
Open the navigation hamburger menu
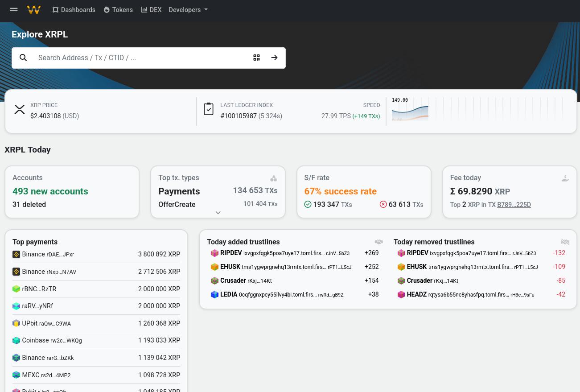click(x=13, y=9)
